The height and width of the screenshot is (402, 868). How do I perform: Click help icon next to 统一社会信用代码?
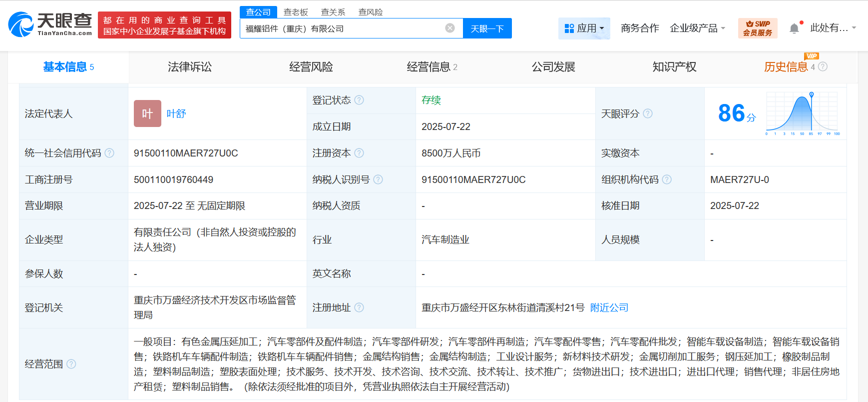[109, 153]
